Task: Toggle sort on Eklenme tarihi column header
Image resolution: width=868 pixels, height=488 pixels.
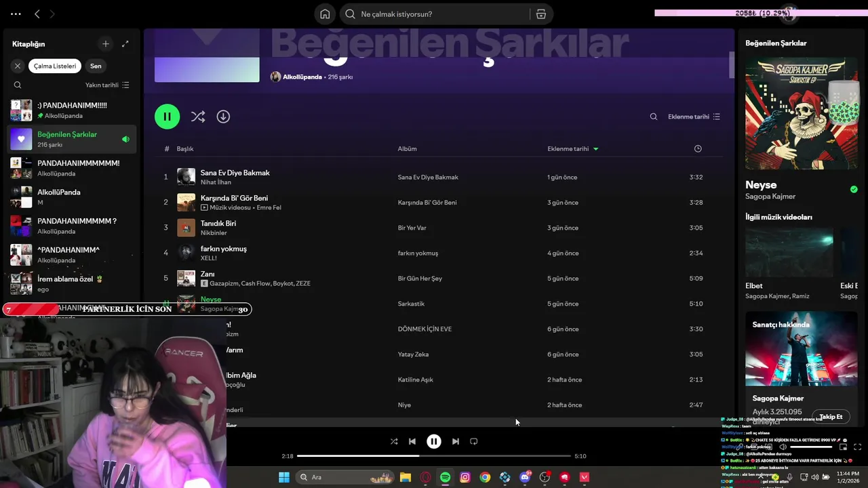Action: click(x=573, y=148)
